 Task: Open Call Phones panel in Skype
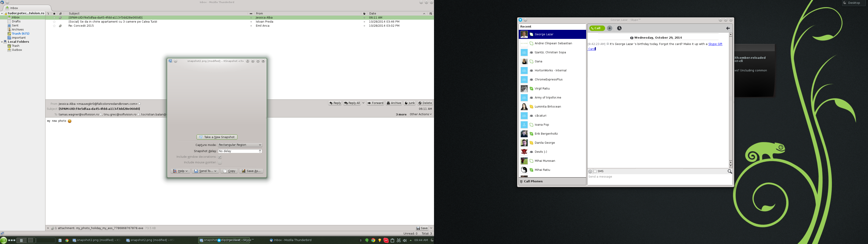click(552, 181)
